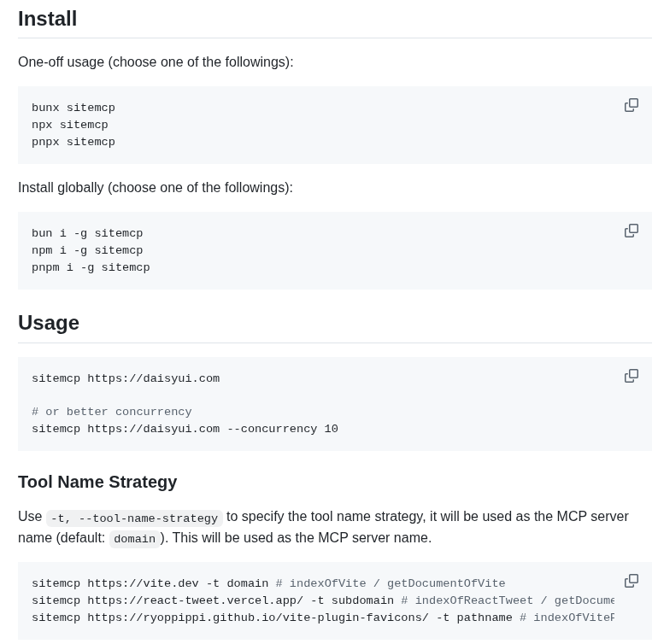Click the 'bun i -g sitemcp' line
This screenshot has width=658, height=644.
[x=87, y=233]
